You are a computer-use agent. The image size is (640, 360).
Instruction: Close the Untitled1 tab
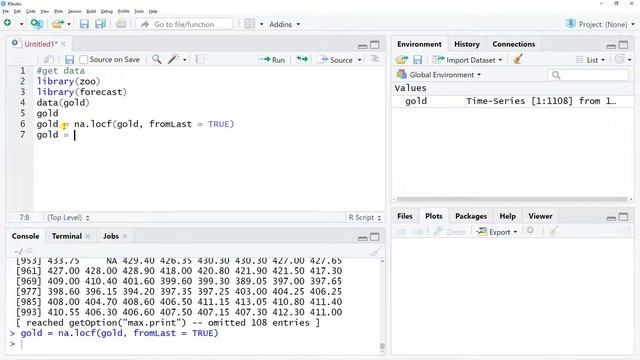(x=63, y=44)
